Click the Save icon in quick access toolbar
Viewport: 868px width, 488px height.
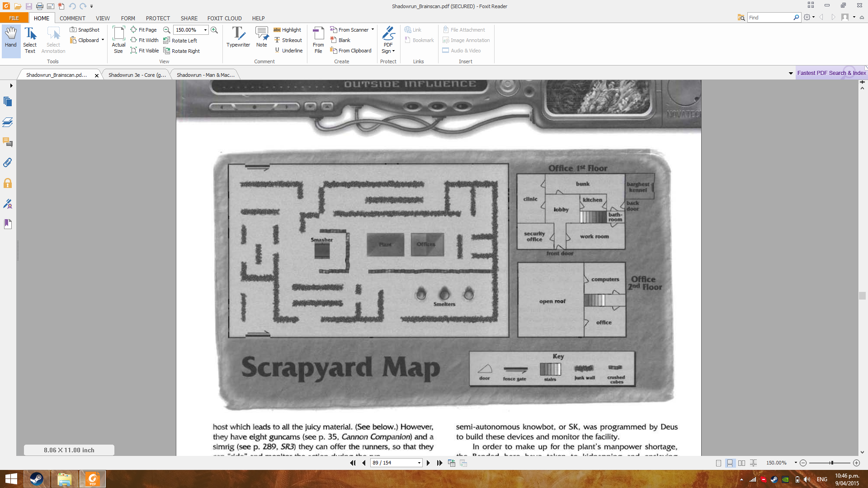point(28,6)
